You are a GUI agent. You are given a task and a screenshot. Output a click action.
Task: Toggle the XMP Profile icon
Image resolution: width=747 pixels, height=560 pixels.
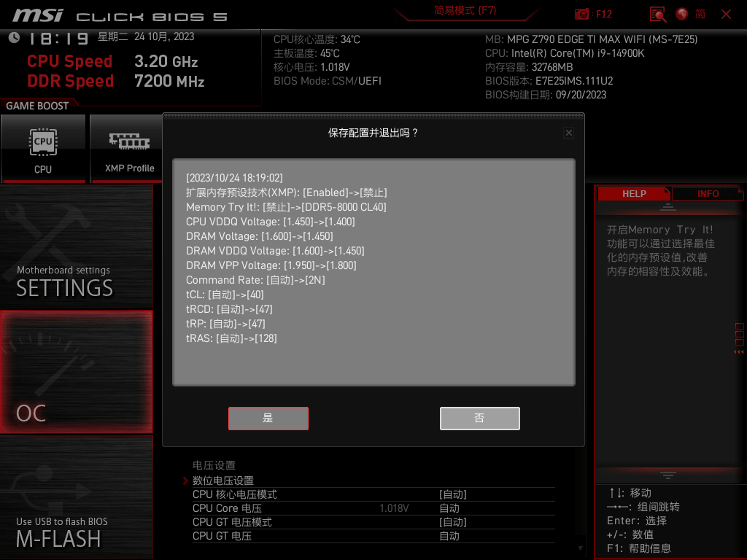[127, 149]
